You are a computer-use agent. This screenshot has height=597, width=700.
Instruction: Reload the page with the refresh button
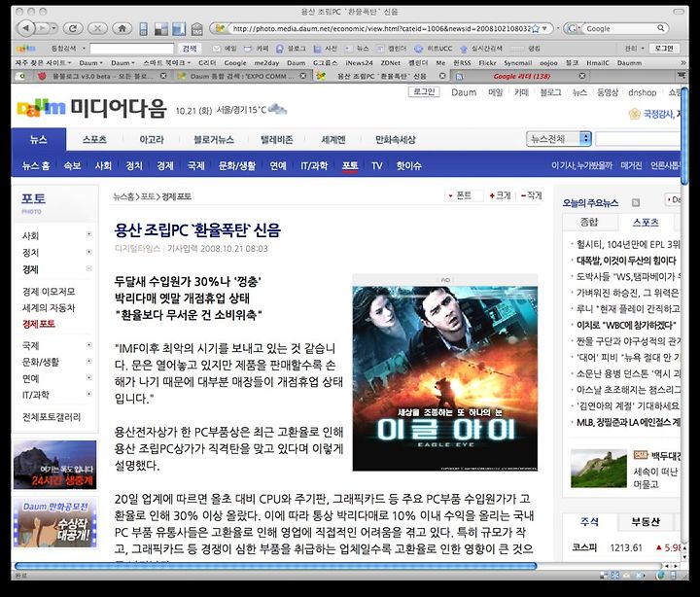[x=73, y=28]
